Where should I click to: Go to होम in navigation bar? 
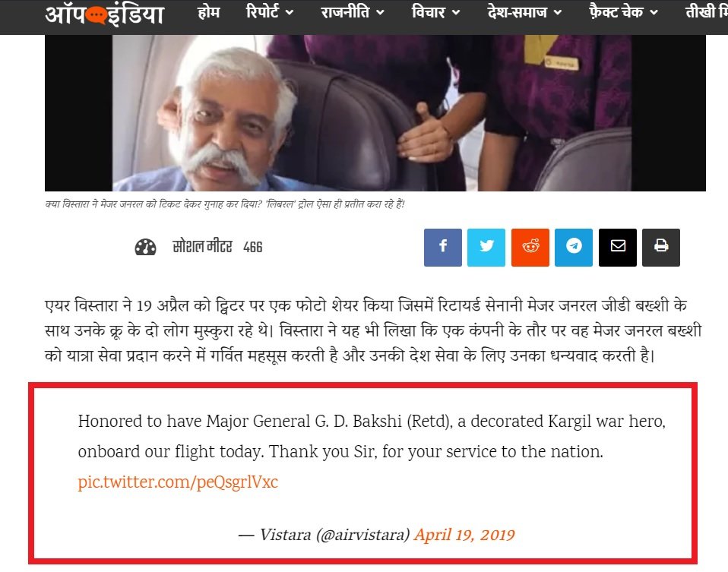[x=208, y=12]
